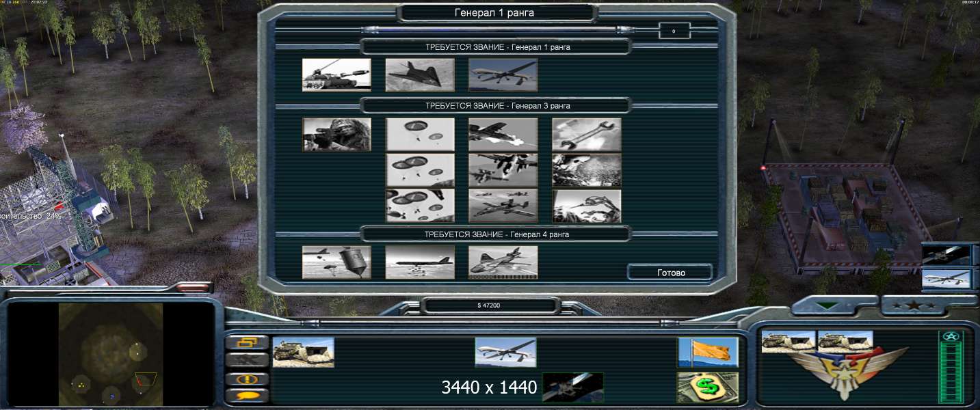Choose Emergency Repair level 1 wrench icon
980x410 pixels.
pyautogui.click(x=587, y=134)
